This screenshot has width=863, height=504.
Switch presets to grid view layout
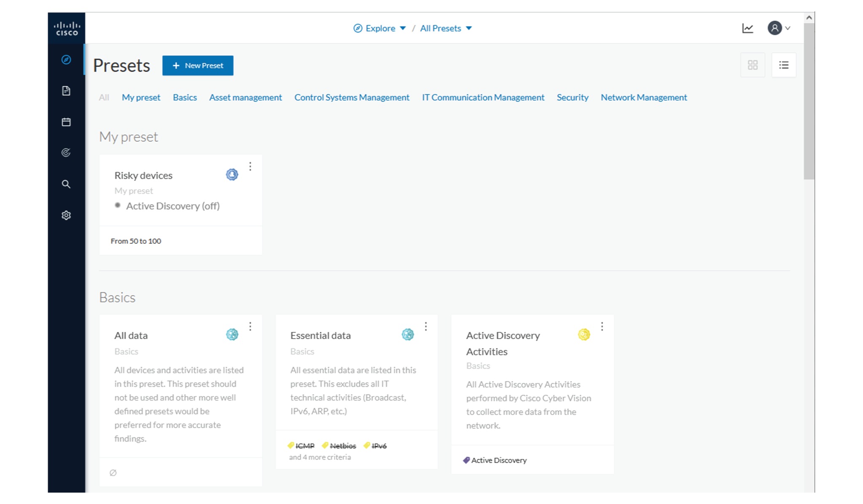pos(753,65)
